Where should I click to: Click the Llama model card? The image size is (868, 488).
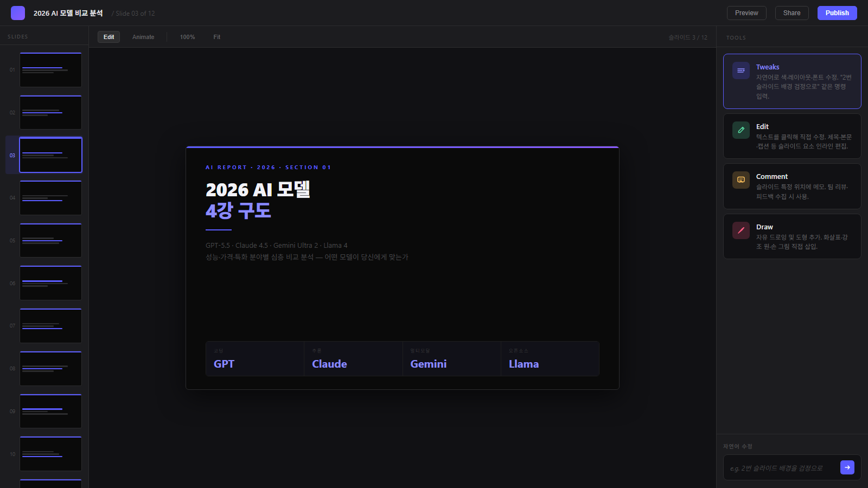(x=550, y=358)
